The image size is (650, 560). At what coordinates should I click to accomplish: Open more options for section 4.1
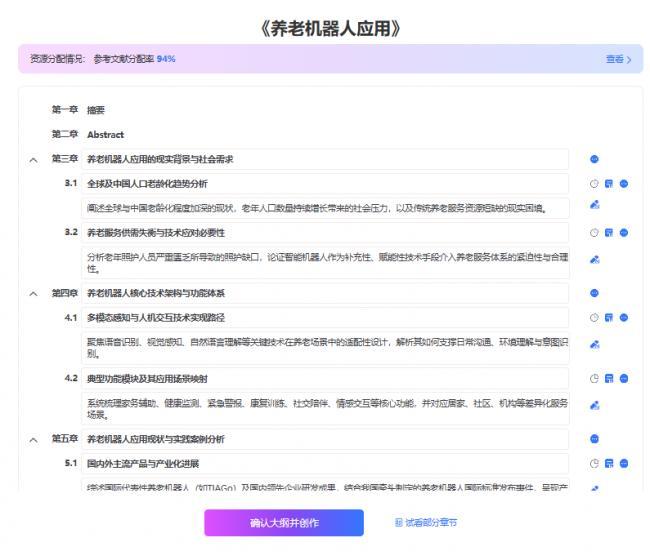(623, 318)
